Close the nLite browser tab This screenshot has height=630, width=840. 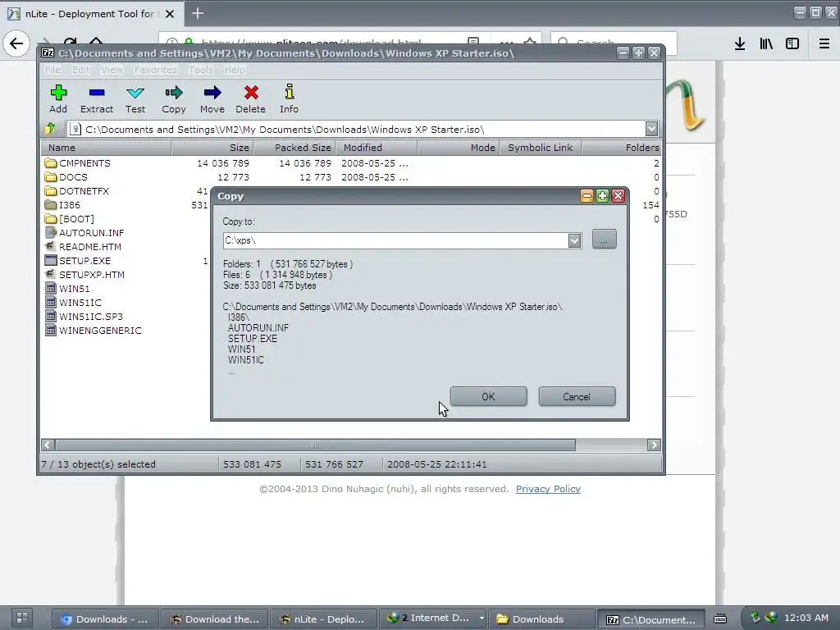tap(170, 14)
